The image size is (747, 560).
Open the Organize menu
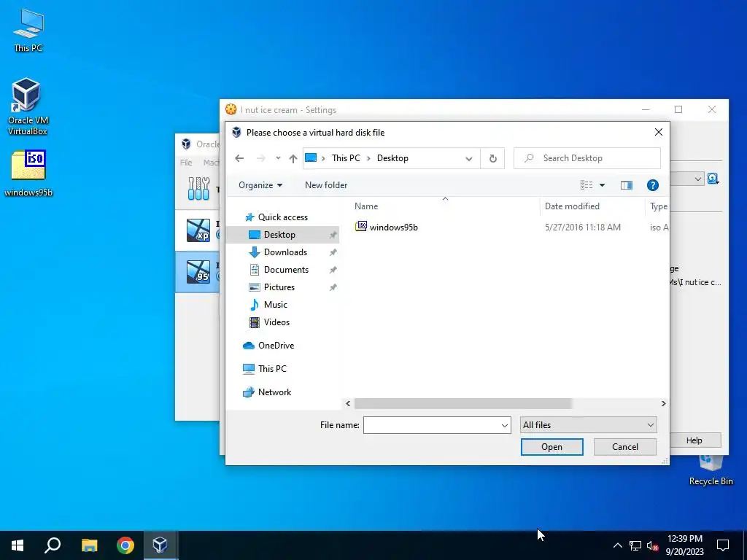pos(260,185)
